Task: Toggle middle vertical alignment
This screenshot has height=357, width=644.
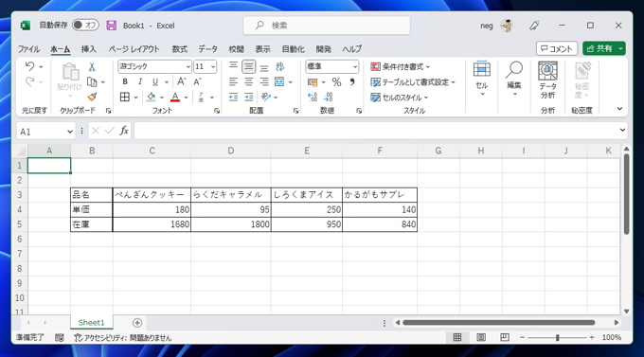Action: [x=248, y=66]
